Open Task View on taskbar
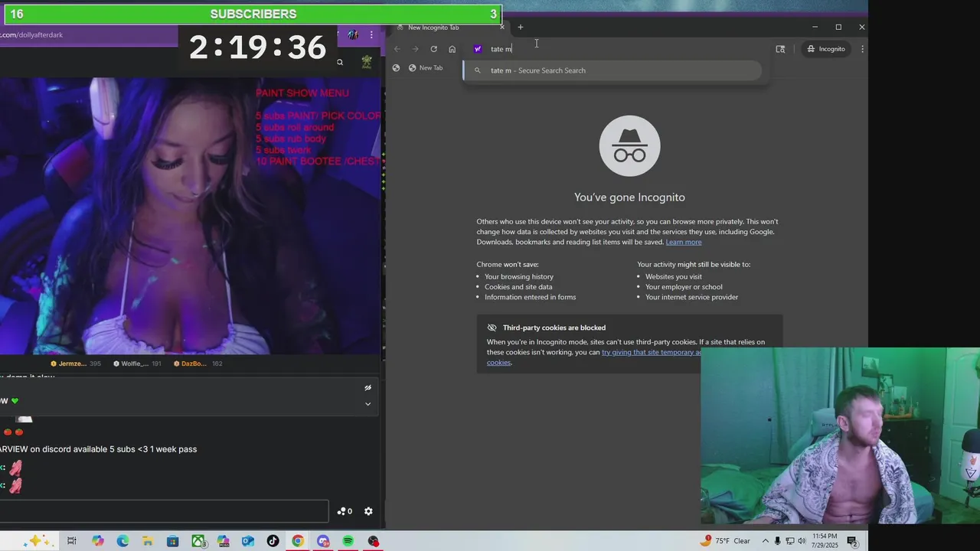 click(71, 541)
